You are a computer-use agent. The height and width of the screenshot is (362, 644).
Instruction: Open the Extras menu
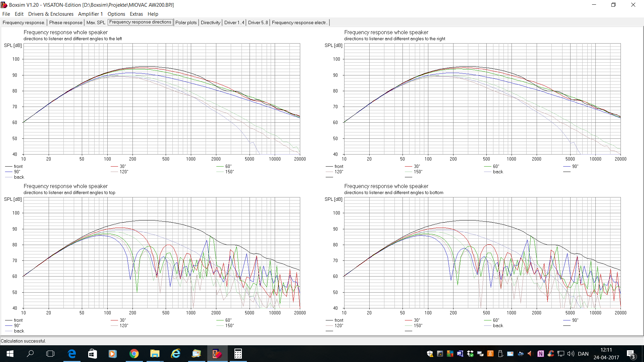[136, 14]
